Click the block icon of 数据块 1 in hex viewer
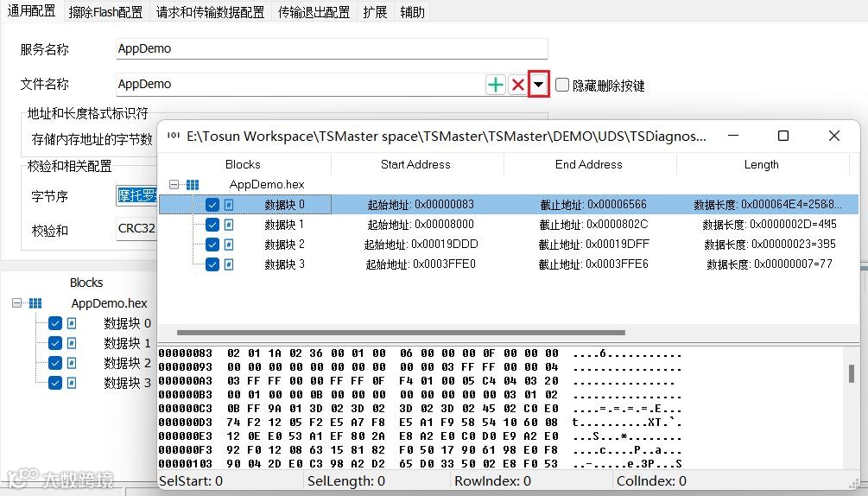This screenshot has height=496, width=868. point(229,225)
